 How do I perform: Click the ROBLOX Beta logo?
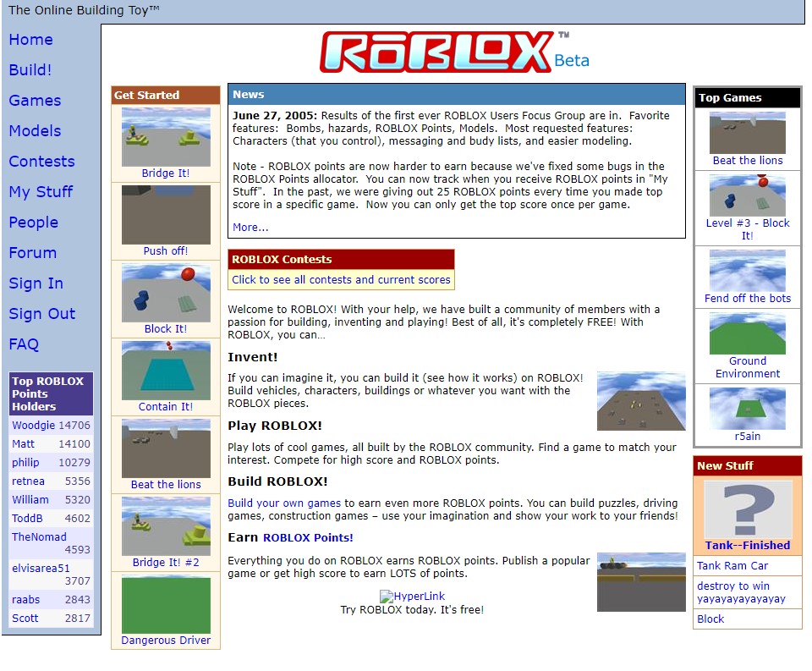(x=454, y=52)
